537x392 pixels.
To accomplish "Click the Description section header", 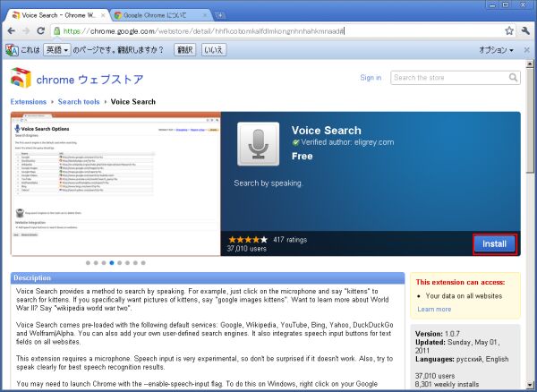I will coord(208,278).
